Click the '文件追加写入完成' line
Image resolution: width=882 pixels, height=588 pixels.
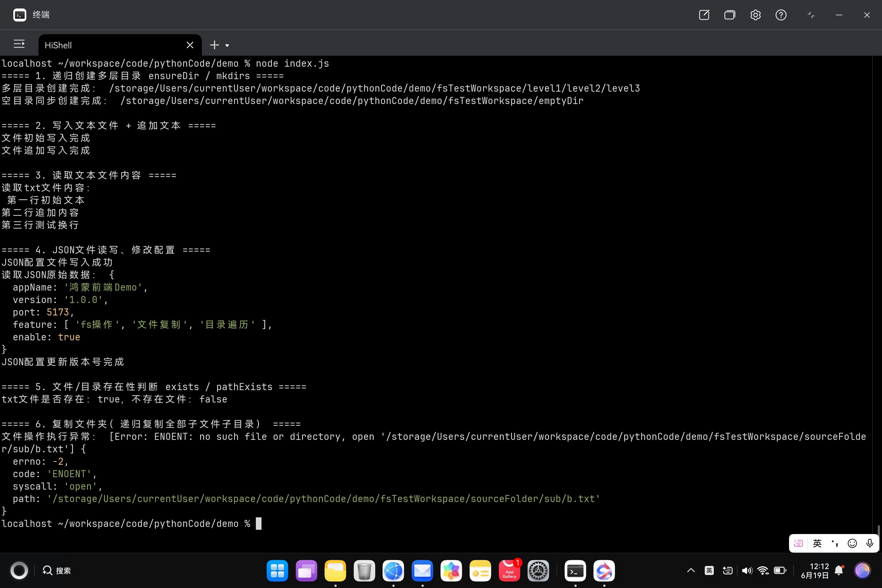click(46, 150)
